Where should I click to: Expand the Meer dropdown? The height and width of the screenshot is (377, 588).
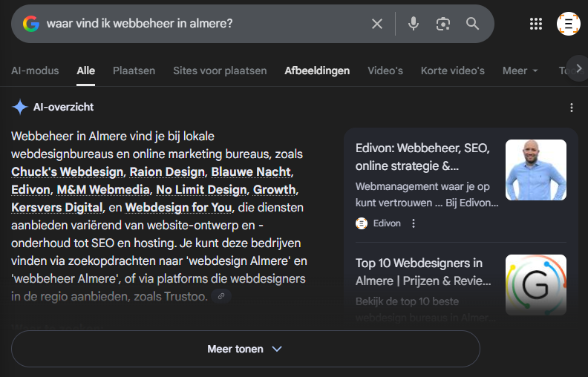coord(520,71)
